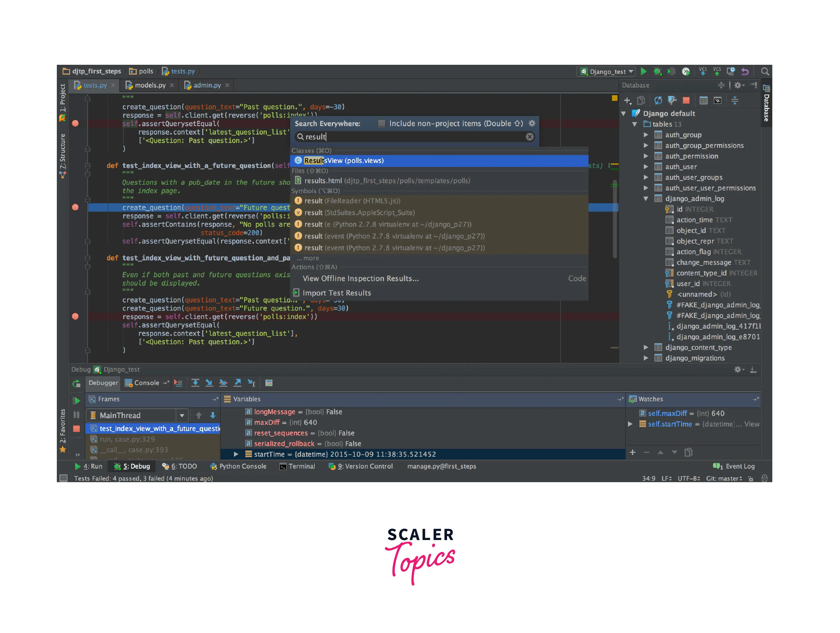
Task: Click the green Run button in toolbar
Action: point(644,71)
